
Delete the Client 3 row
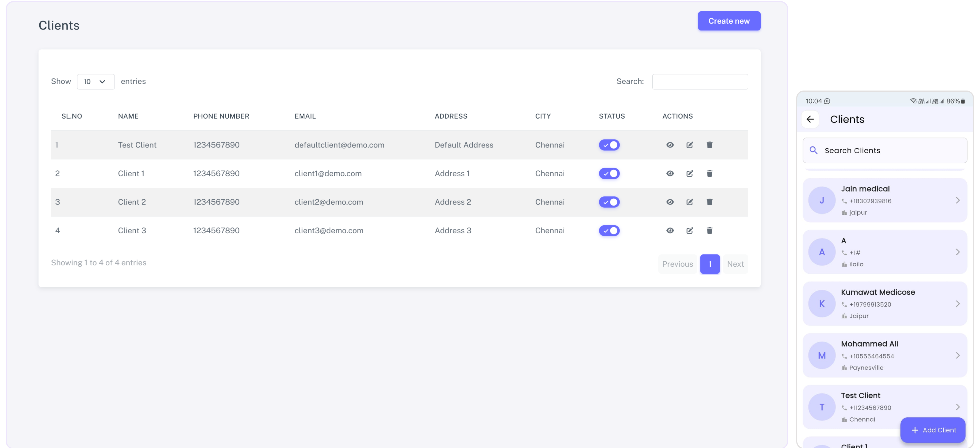(x=710, y=230)
